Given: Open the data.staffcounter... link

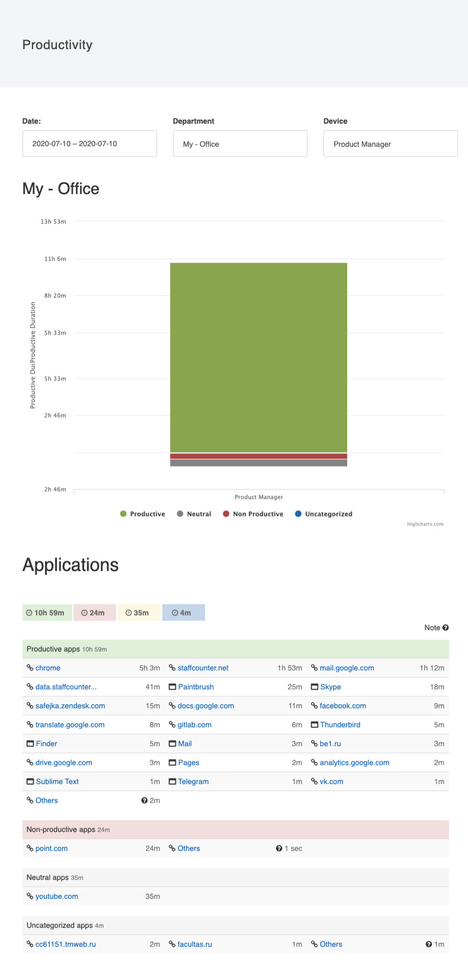Looking at the screenshot, I should 66,687.
